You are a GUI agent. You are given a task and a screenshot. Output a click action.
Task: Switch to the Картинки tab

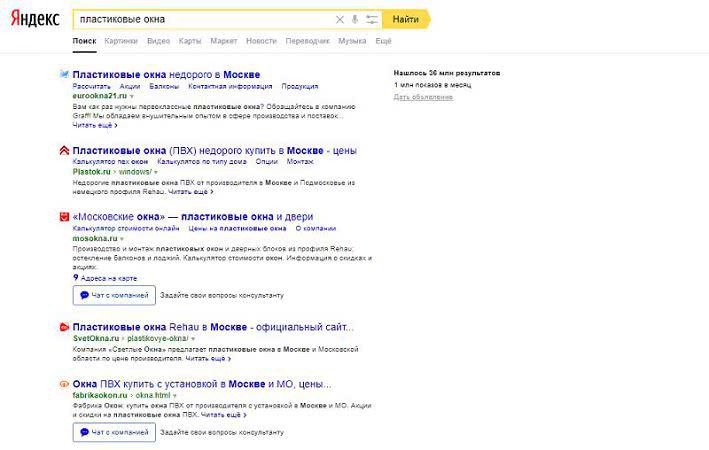(x=120, y=41)
